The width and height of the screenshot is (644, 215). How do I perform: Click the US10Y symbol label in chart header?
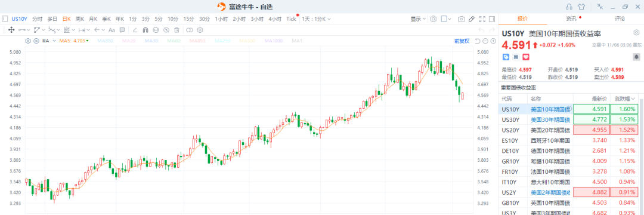pyautogui.click(x=19, y=19)
